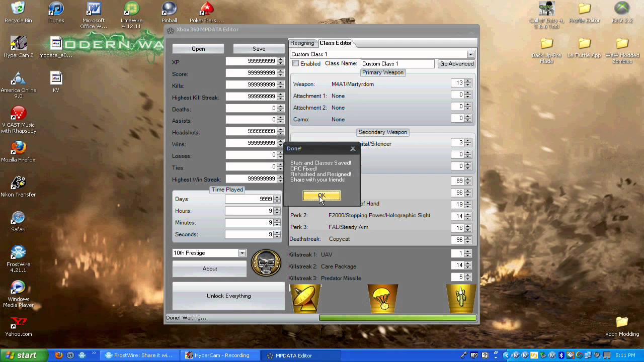Adjust the Days played stepper
644x362 pixels.
pos(277,199)
